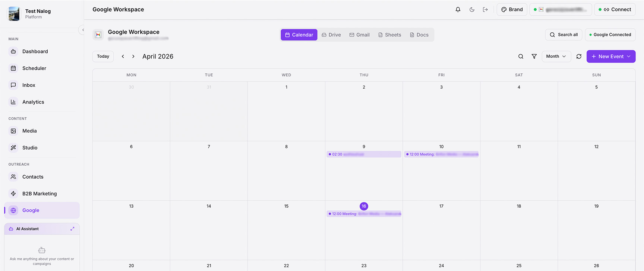
Task: Open Contacts in sidebar
Action: tap(42, 177)
